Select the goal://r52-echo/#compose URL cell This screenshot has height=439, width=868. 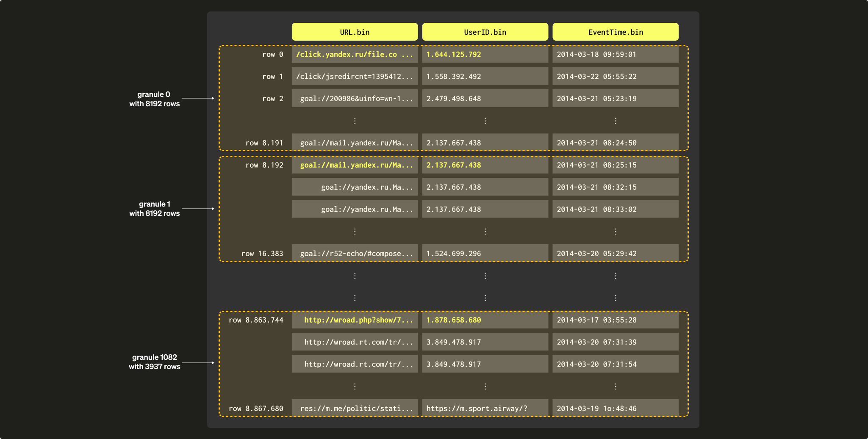[355, 254]
